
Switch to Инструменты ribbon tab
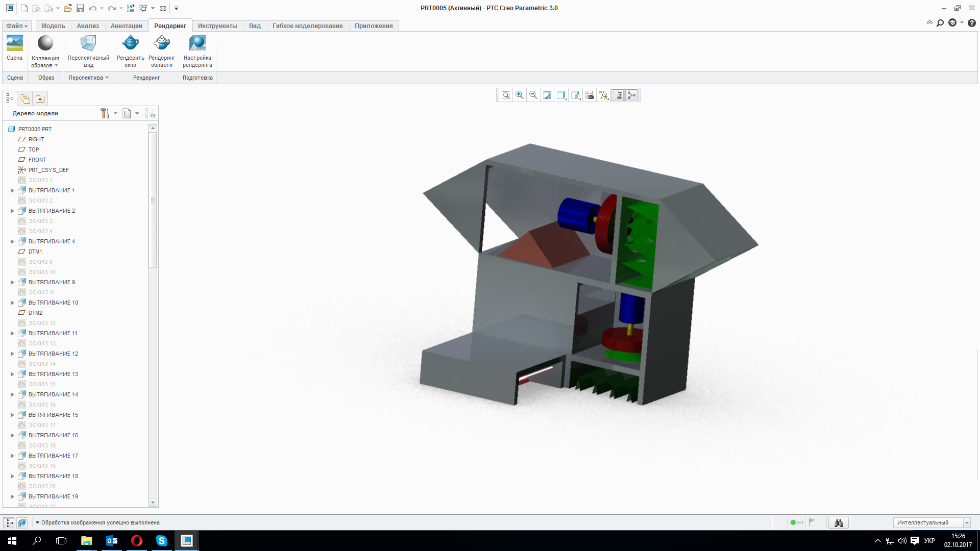(217, 26)
